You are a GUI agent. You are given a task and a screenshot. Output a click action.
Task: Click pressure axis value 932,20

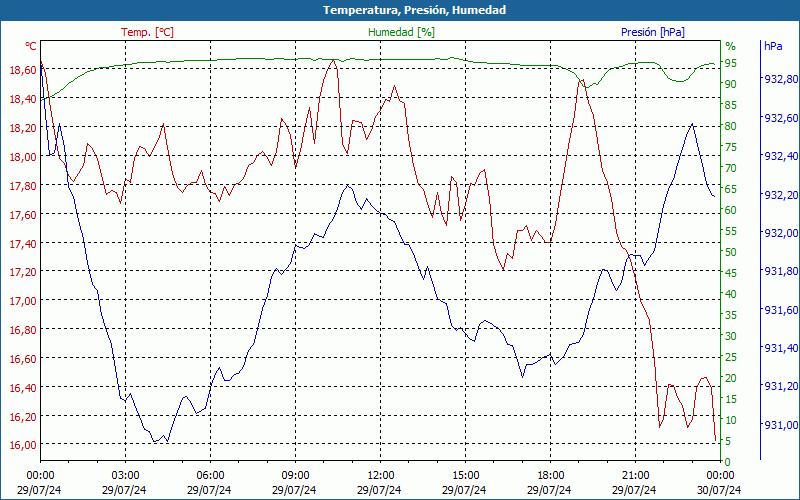(780, 195)
